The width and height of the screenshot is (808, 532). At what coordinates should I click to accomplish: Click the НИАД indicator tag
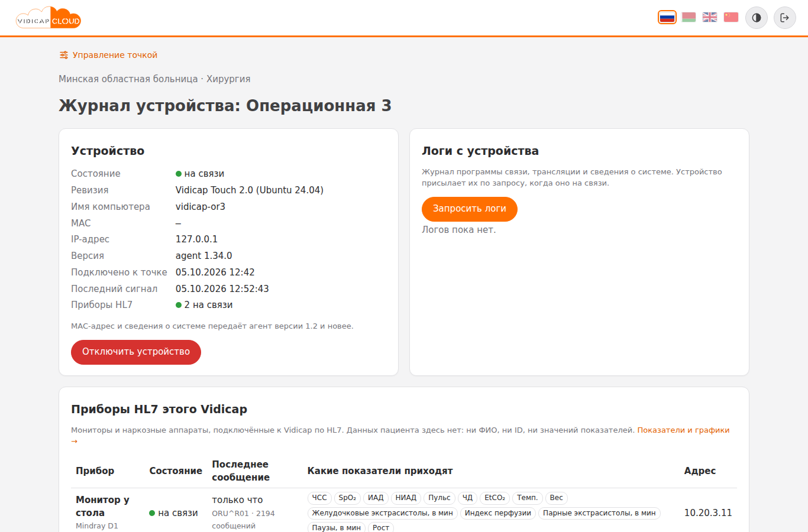[x=406, y=498]
